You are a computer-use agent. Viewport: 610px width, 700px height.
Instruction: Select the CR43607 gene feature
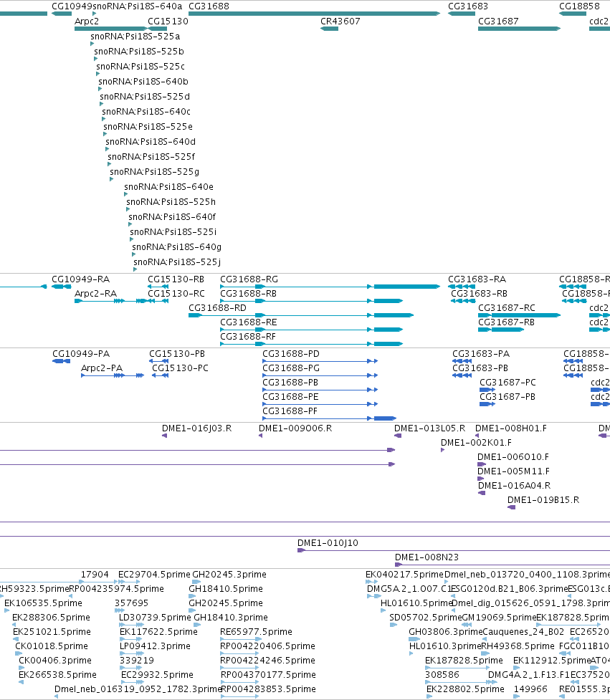point(329,29)
